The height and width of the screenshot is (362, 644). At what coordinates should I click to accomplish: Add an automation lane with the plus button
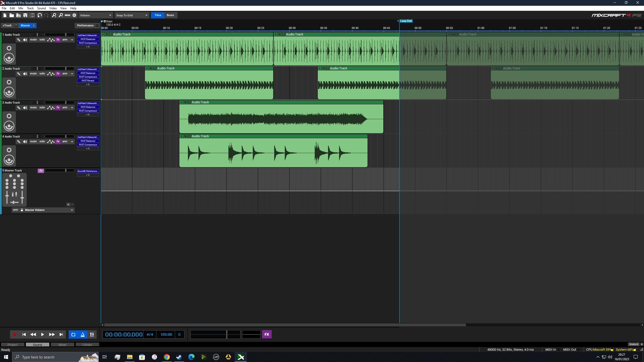point(68,205)
